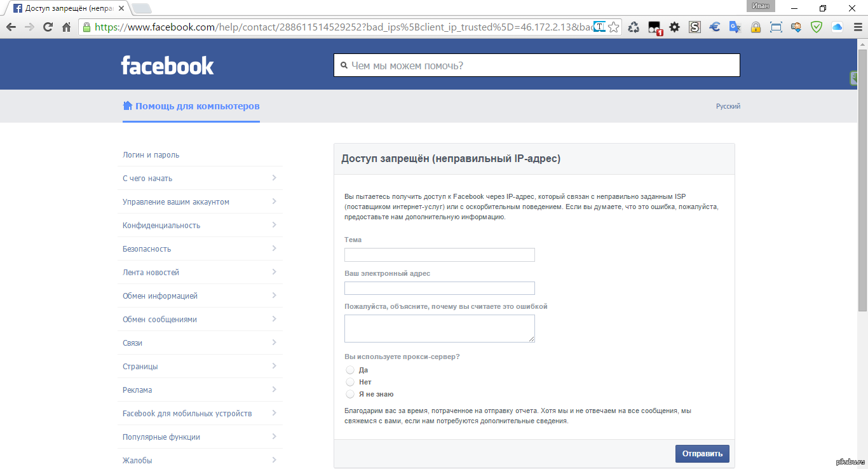The width and height of the screenshot is (868, 469).
Task: Open the Логин и пароль help topic
Action: click(151, 155)
